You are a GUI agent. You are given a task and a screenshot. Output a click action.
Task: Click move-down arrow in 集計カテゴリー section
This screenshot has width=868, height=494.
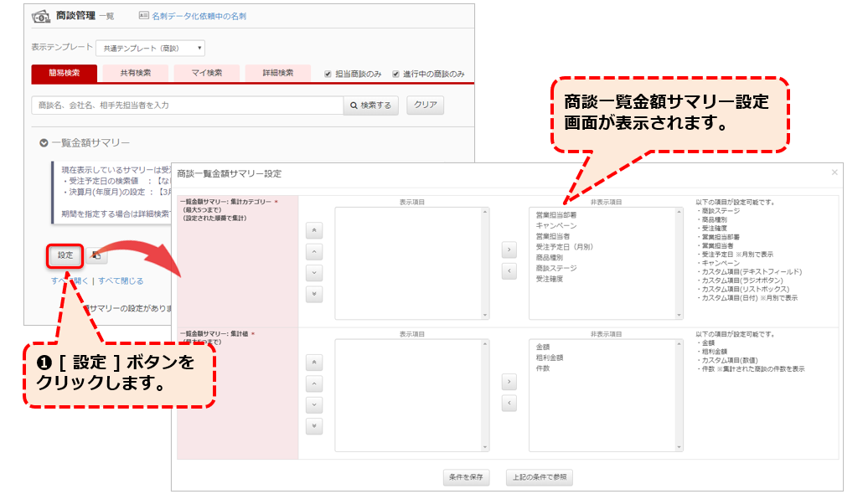tap(314, 272)
